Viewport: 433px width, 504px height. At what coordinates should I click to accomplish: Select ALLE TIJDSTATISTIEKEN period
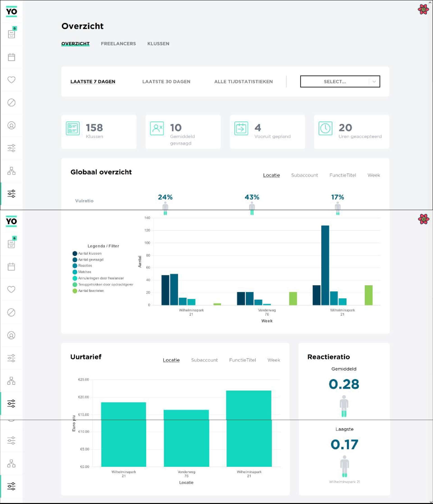(243, 82)
